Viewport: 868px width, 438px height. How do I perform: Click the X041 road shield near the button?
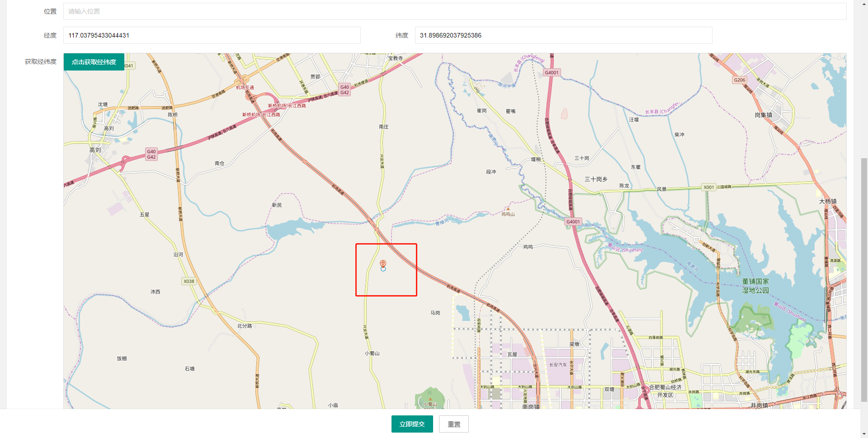pos(129,66)
